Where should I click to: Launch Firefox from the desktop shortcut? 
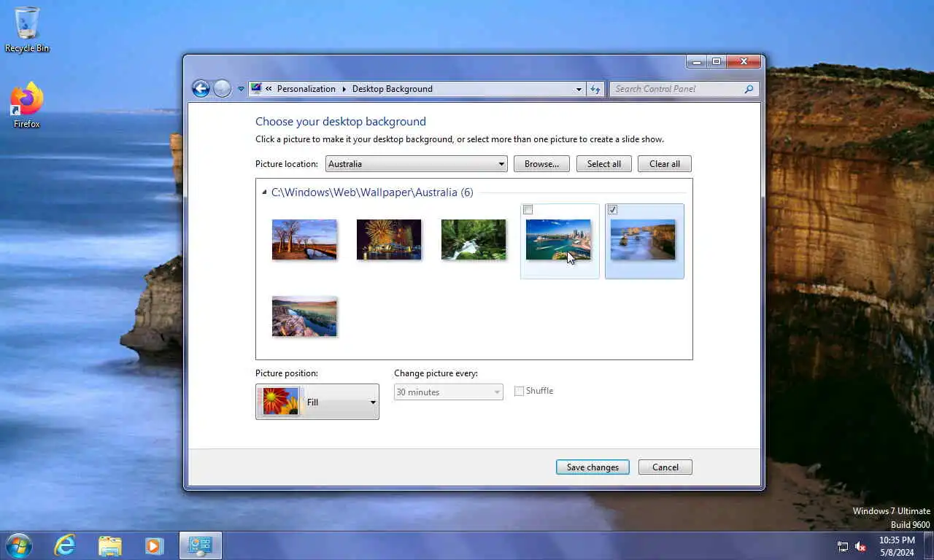pos(27,106)
